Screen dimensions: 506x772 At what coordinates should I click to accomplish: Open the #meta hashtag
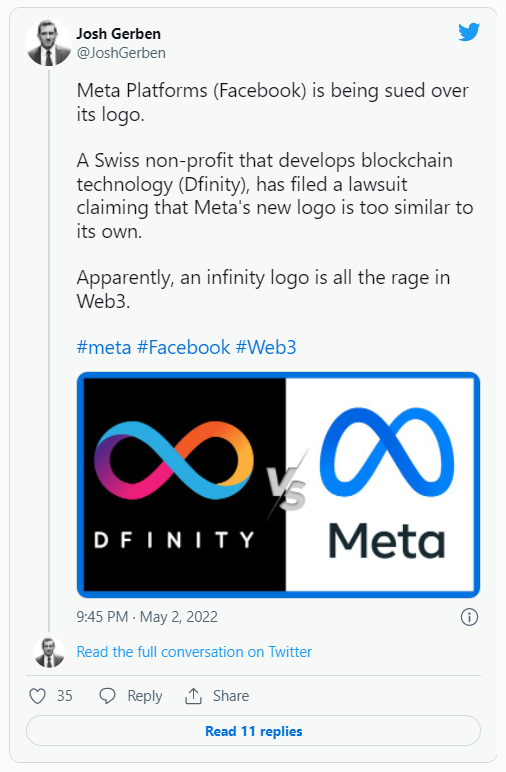(x=104, y=348)
